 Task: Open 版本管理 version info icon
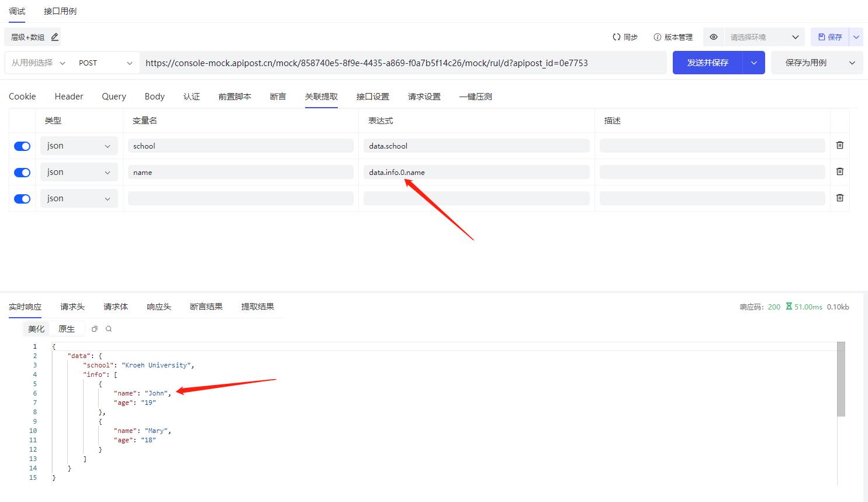click(x=658, y=37)
